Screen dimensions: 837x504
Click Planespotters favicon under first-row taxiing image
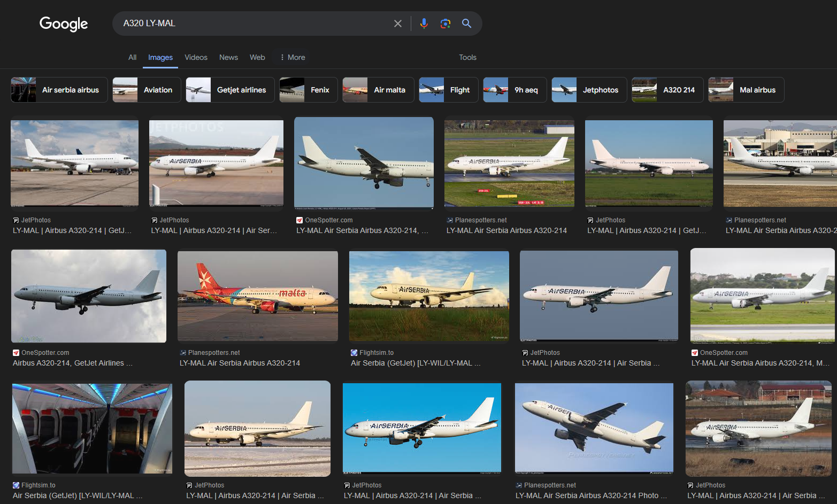click(x=450, y=220)
